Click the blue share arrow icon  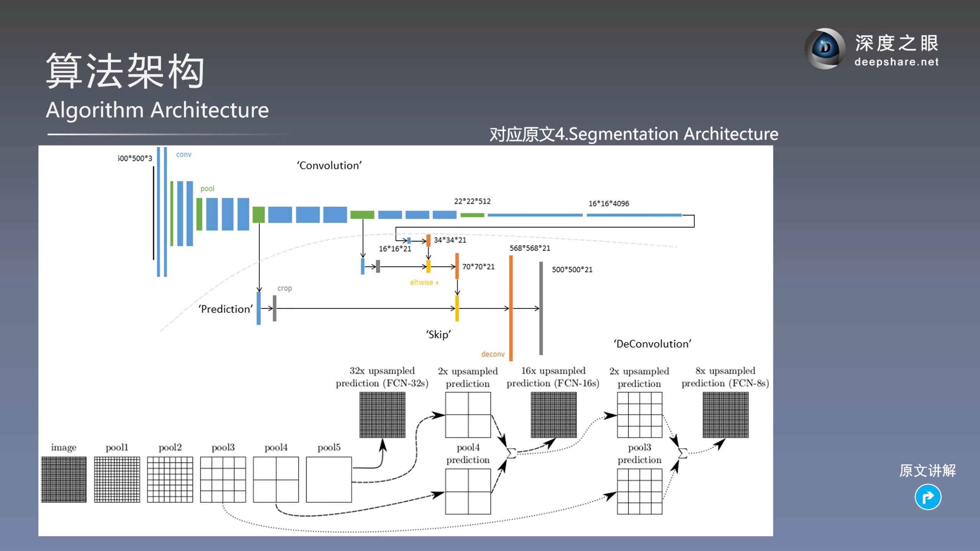coord(928,497)
